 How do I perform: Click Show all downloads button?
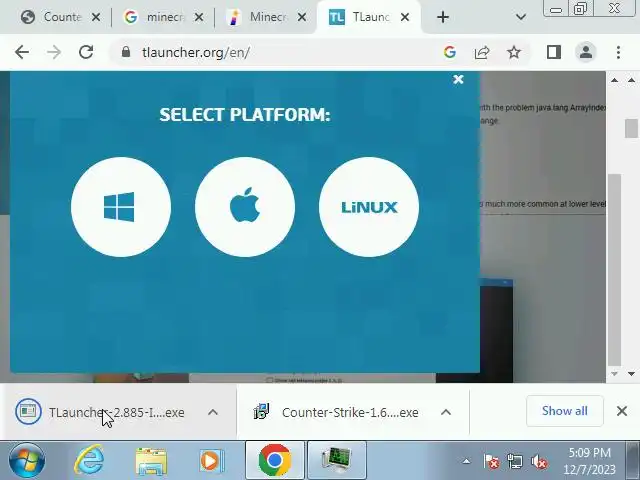pyautogui.click(x=565, y=411)
